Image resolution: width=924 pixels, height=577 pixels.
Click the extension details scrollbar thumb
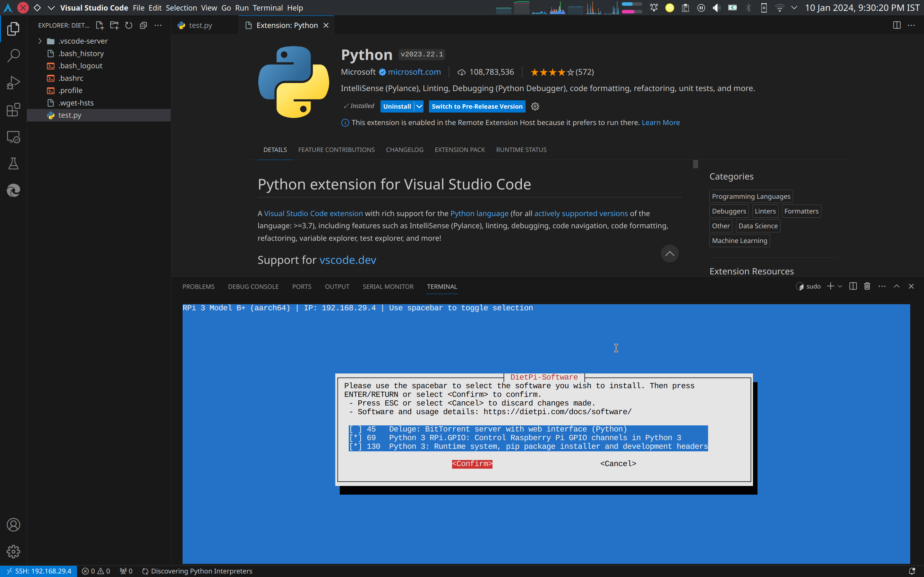[695, 164]
